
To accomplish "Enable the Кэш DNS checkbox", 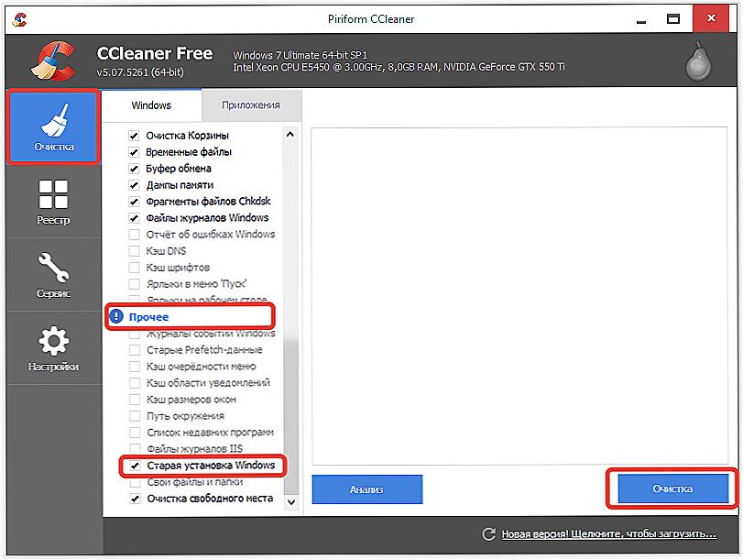I will (x=135, y=251).
